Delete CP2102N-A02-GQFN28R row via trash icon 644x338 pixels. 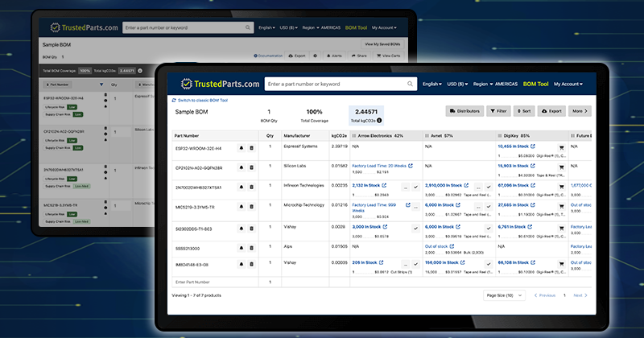tap(252, 167)
